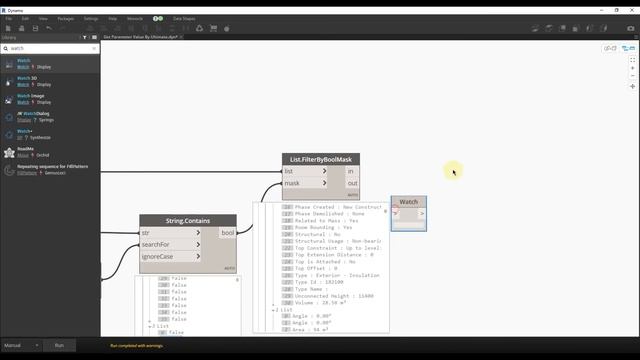This screenshot has width=640, height=360.
Task: Expand the ignoreCase port chevron on String.Contains
Action: point(198,256)
